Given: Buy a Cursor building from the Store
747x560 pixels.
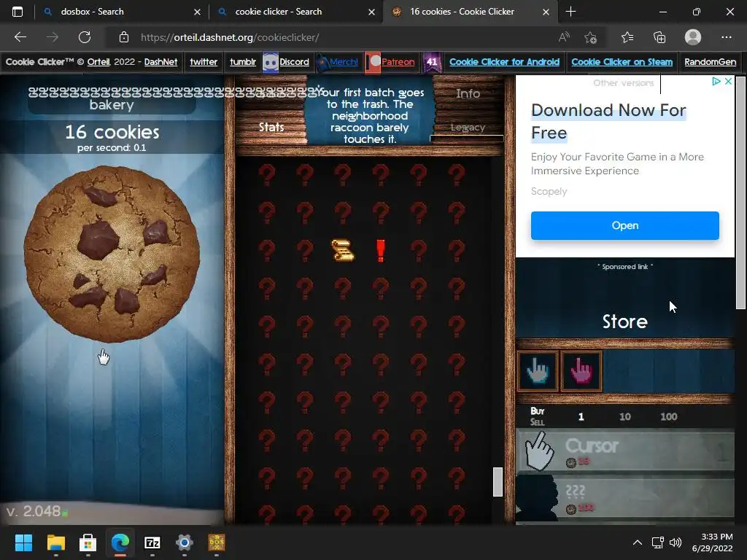Looking at the screenshot, I should tap(625, 452).
